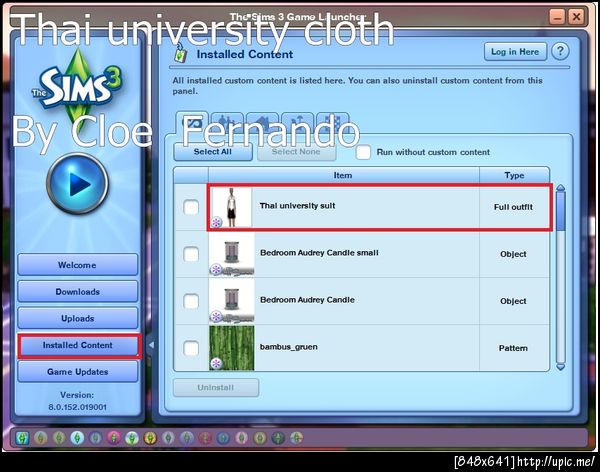Switch to the worlds (buildings) tab
600x472 pixels.
(333, 123)
